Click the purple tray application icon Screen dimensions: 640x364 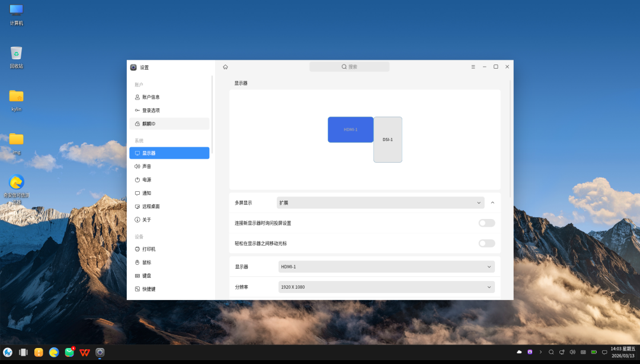click(530, 352)
